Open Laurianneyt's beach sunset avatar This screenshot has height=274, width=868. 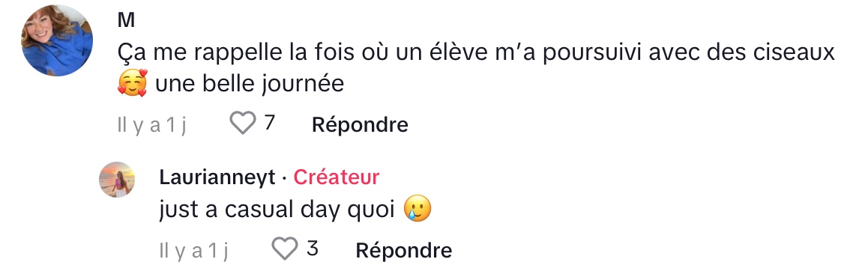[x=117, y=180]
